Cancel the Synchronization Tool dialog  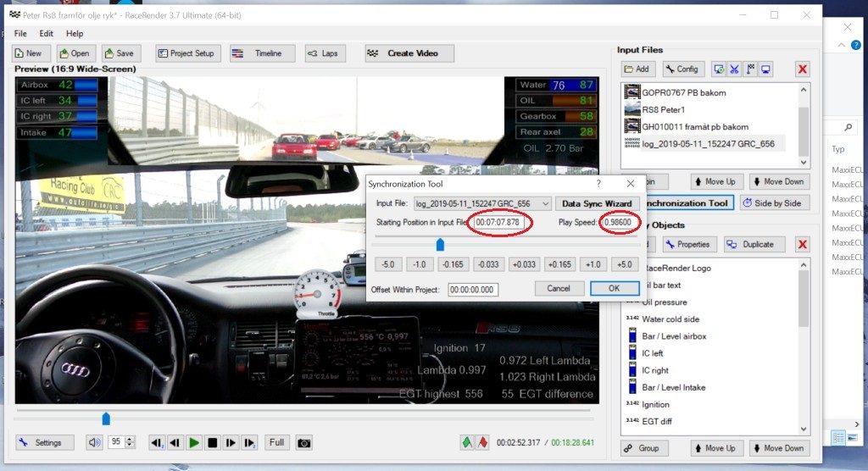[x=559, y=288]
